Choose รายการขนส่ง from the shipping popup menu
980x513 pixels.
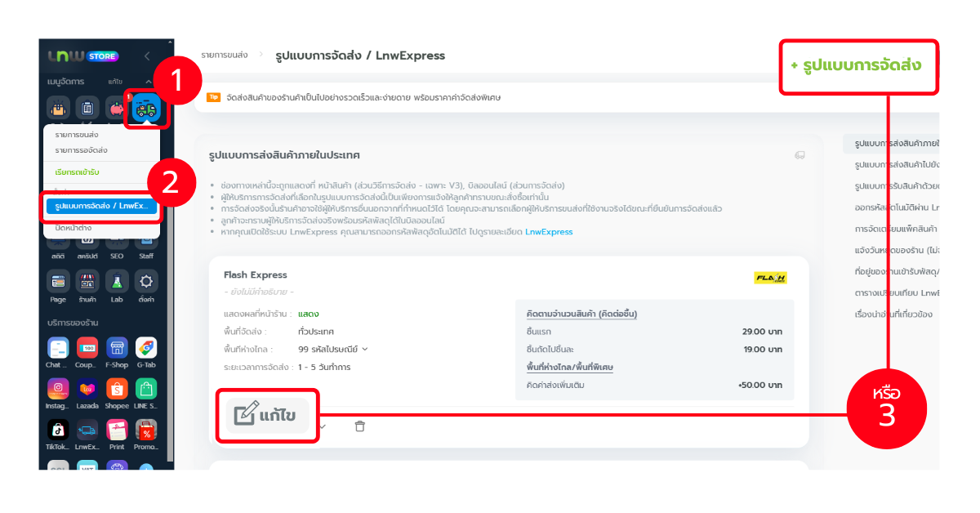click(x=76, y=135)
